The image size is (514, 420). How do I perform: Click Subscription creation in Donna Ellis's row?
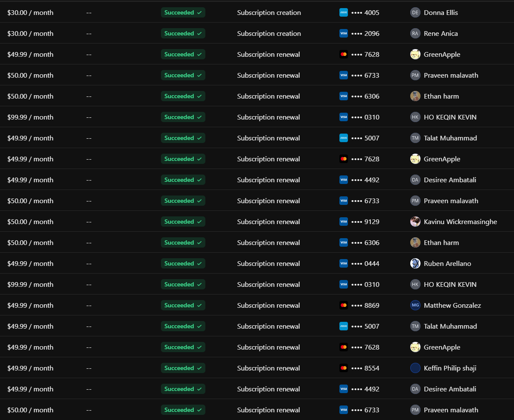point(269,13)
